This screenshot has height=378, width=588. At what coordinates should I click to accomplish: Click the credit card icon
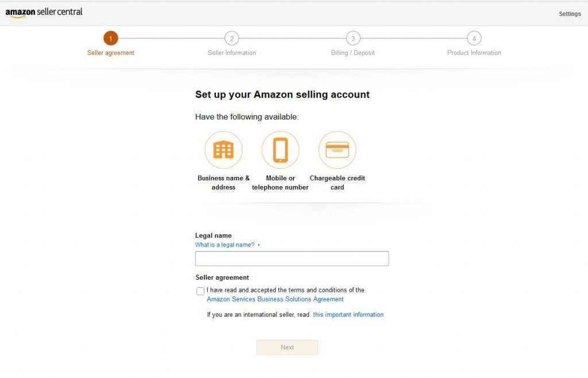coord(337,150)
